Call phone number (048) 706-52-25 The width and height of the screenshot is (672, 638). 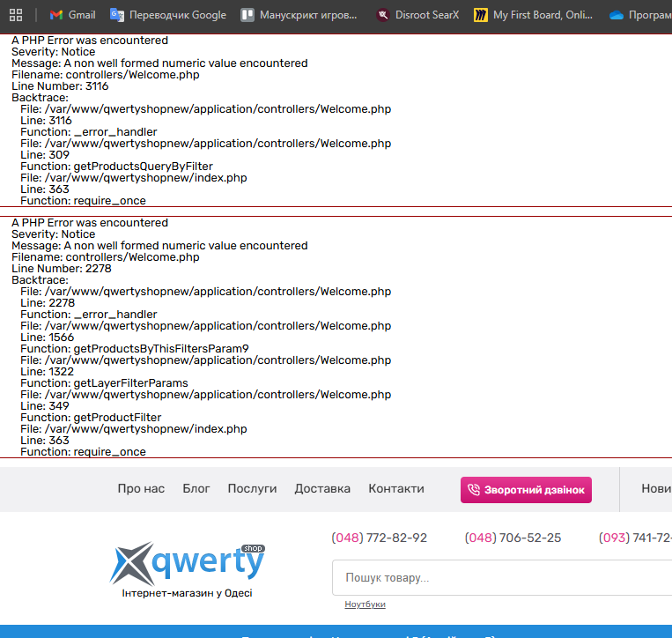pos(513,538)
